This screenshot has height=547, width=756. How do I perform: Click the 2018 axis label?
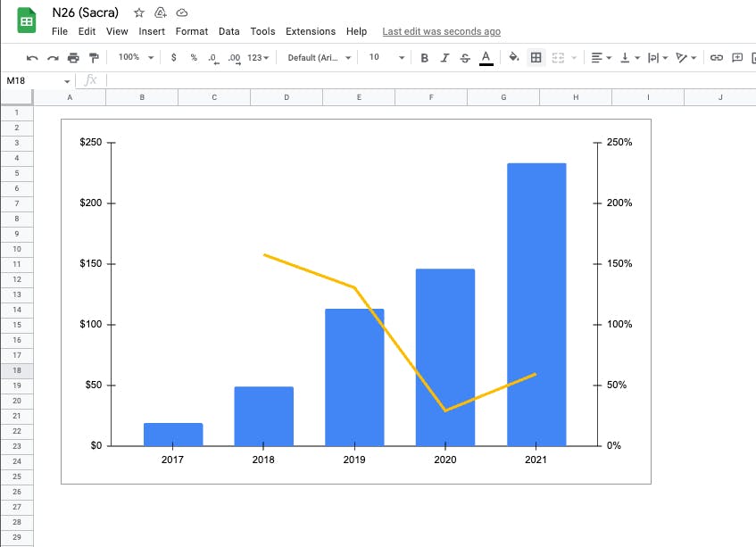pos(263,460)
